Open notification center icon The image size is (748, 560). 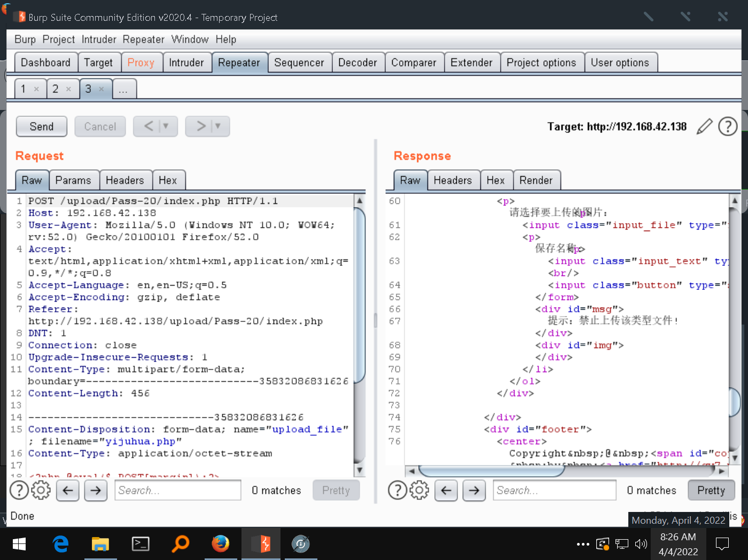(722, 544)
